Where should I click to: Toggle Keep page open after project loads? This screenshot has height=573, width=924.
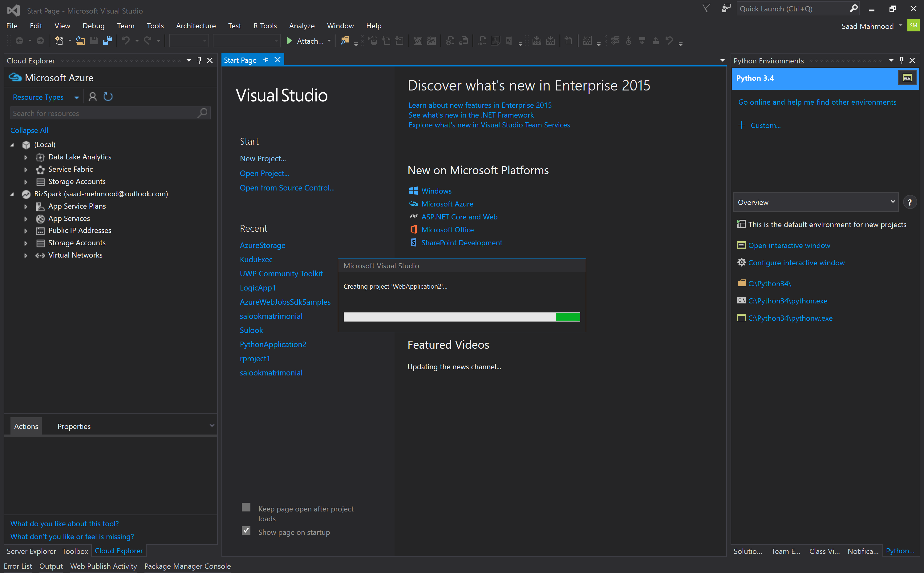246,507
